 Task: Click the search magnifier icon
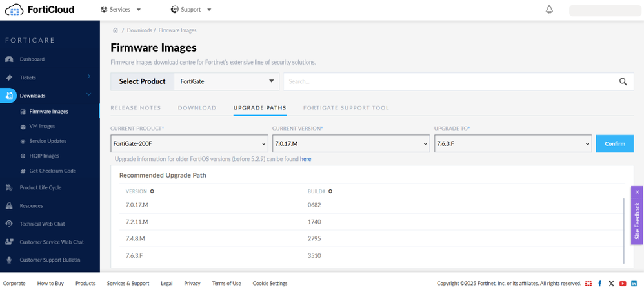[x=623, y=81]
